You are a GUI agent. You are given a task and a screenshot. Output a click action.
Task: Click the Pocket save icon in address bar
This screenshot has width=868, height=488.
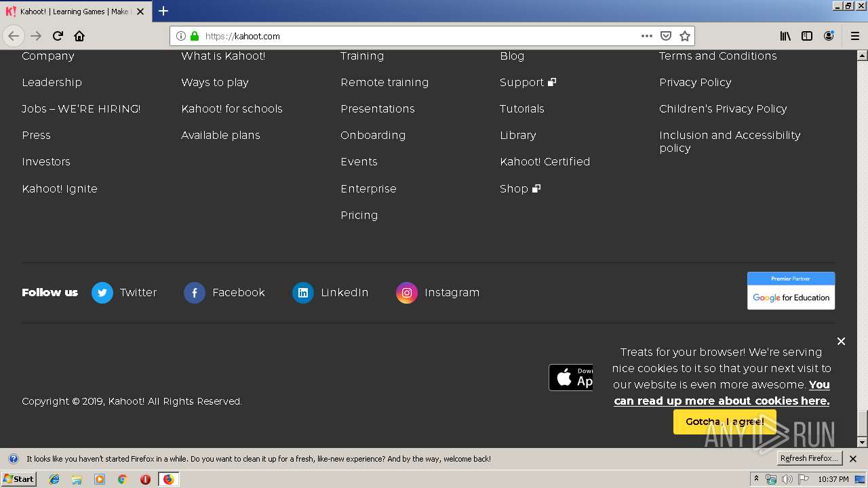click(x=666, y=36)
